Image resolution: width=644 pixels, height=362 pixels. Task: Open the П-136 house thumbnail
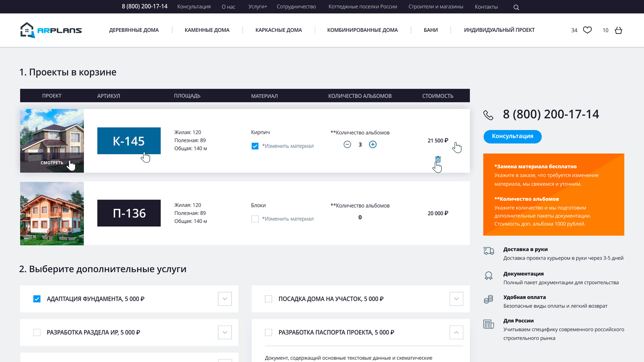click(x=52, y=213)
